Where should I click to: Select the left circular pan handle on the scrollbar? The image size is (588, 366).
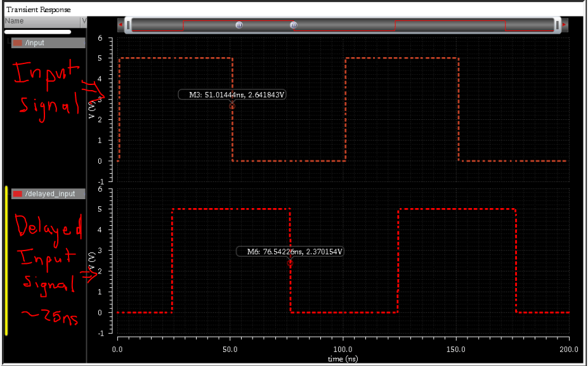coord(239,25)
